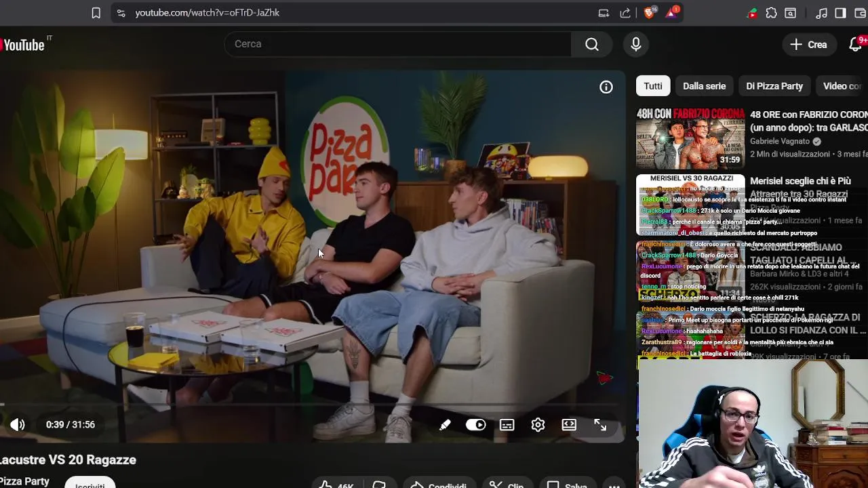
Task: Start voice search with microphone
Action: click(x=636, y=44)
